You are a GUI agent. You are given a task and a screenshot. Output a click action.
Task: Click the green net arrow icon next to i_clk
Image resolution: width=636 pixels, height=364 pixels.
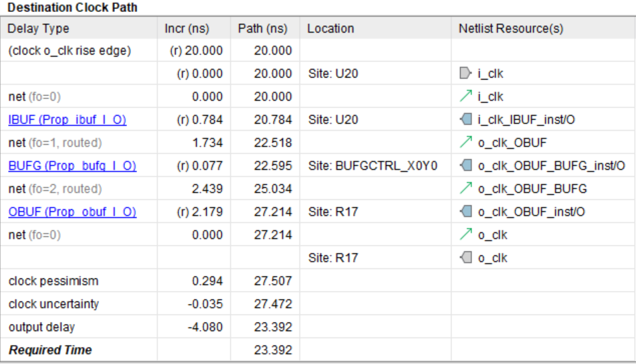tap(466, 97)
